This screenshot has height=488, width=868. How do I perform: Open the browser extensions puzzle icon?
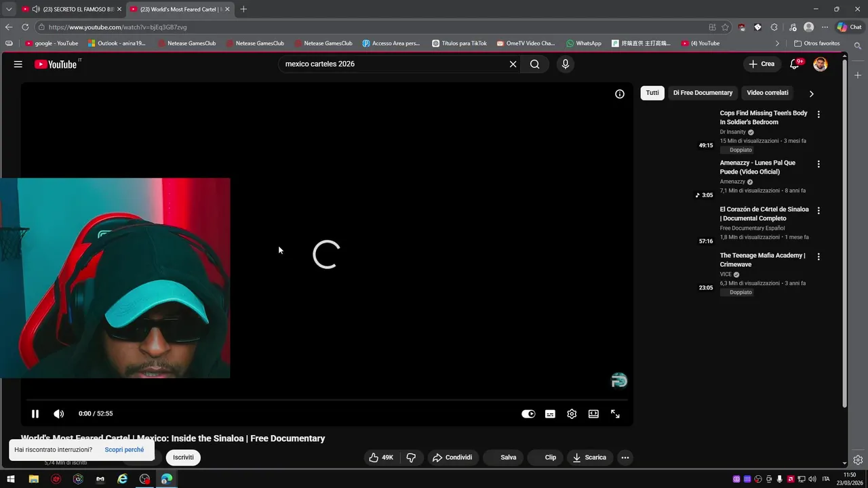(774, 27)
